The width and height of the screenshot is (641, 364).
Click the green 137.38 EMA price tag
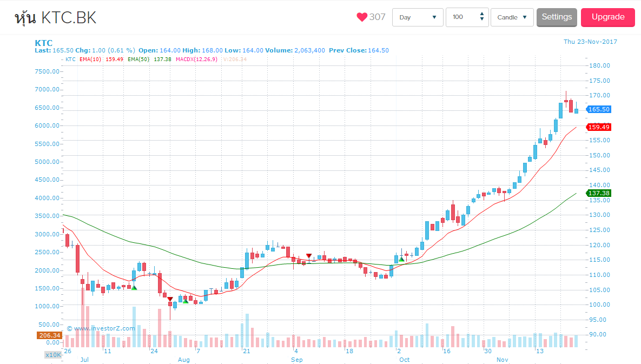coord(598,193)
